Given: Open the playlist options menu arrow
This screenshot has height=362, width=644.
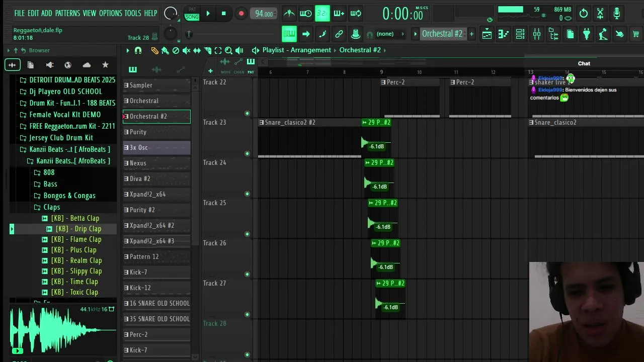Looking at the screenshot, I should click(128, 50).
